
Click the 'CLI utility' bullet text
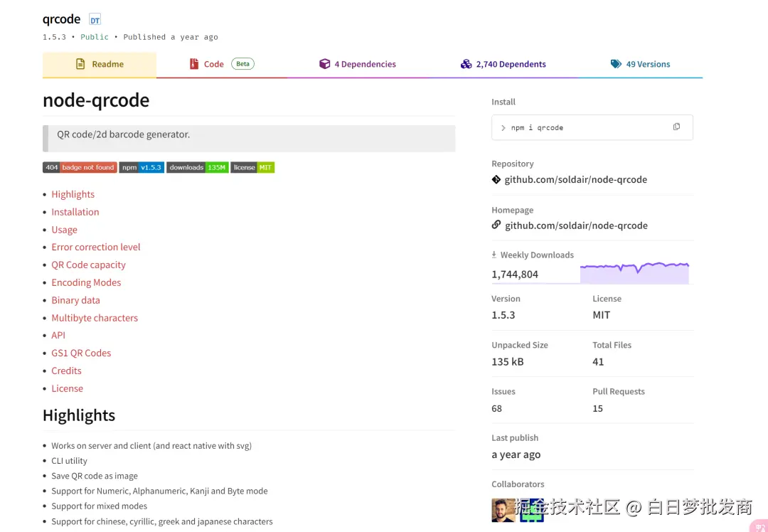click(x=69, y=461)
